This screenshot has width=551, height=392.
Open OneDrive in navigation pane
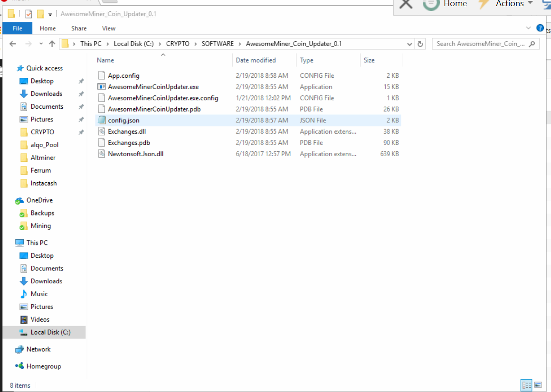coord(39,200)
